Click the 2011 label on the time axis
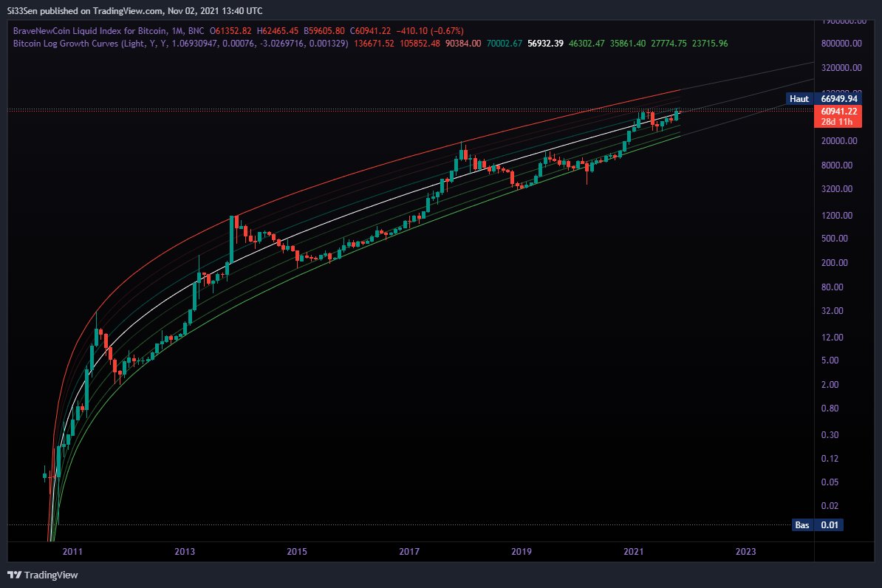This screenshot has width=882, height=588. pos(72,551)
